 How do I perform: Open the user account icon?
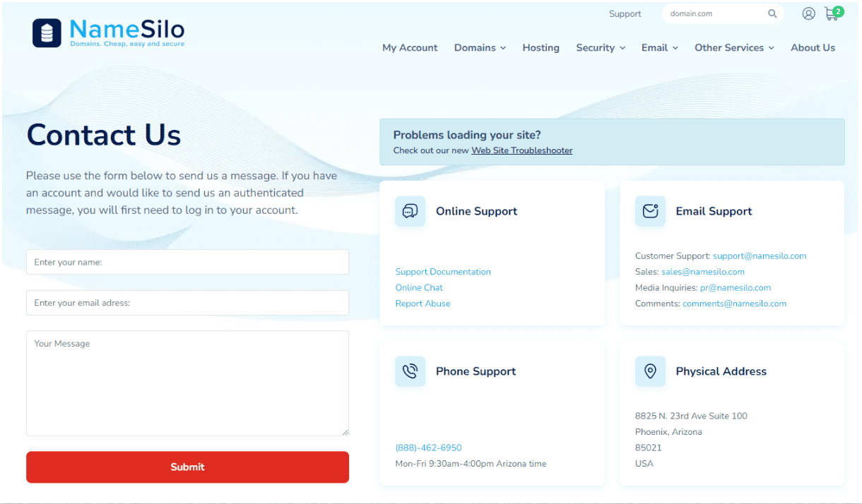809,13
